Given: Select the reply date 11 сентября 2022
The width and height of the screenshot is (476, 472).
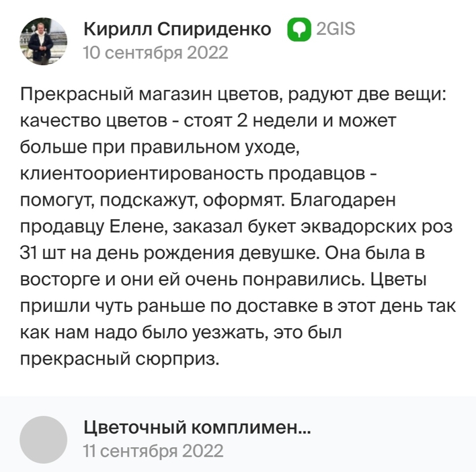Looking at the screenshot, I should 153,451.
